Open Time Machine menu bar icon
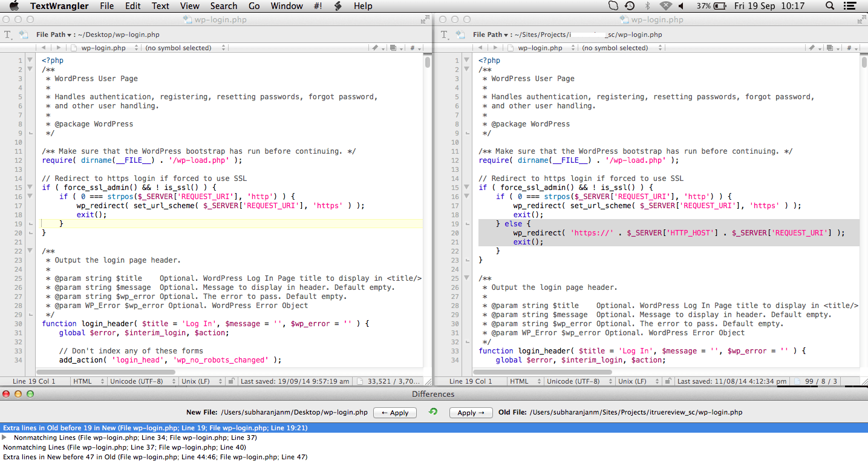Image resolution: width=868 pixels, height=469 pixels. 630,6
